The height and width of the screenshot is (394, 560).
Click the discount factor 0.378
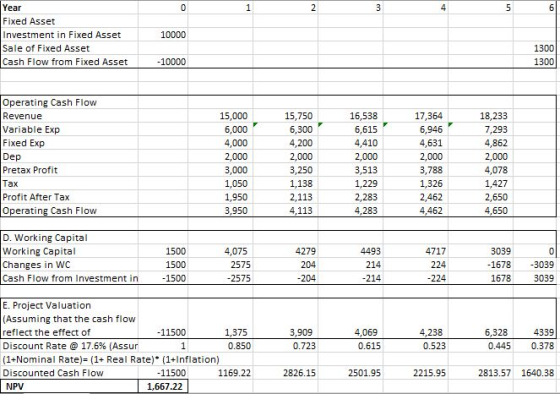(543, 346)
